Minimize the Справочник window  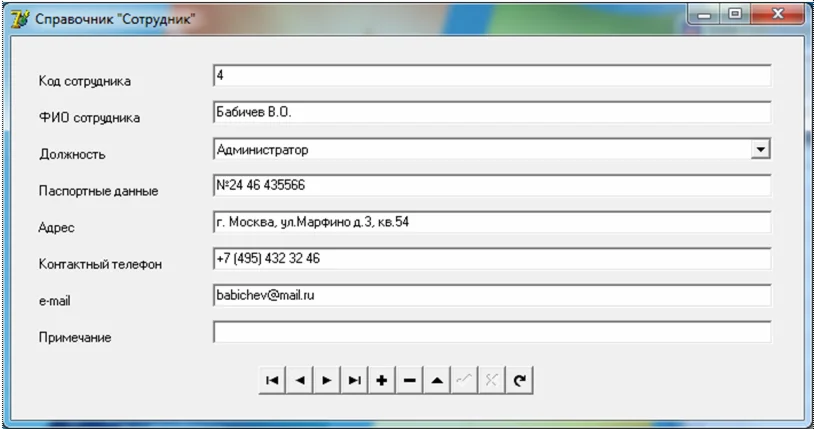click(704, 15)
